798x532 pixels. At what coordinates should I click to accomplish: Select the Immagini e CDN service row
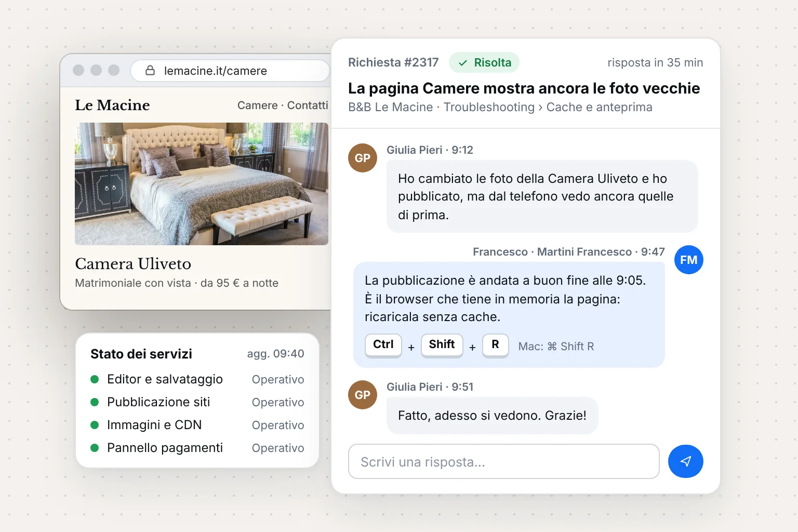point(197,425)
